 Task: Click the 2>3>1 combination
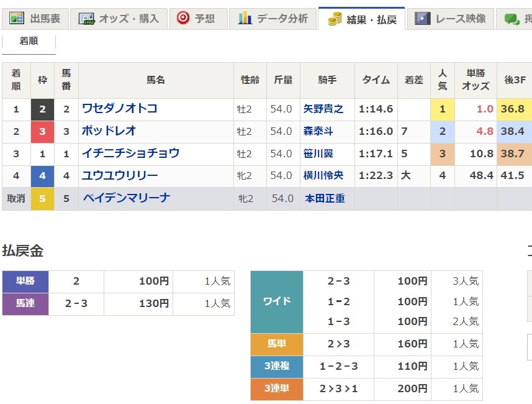[x=338, y=388]
